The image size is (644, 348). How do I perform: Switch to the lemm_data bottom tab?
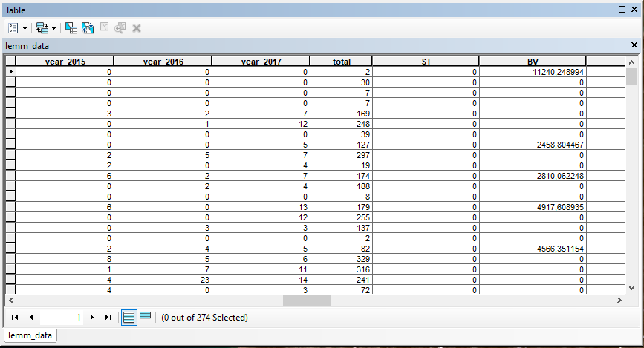(x=30, y=335)
